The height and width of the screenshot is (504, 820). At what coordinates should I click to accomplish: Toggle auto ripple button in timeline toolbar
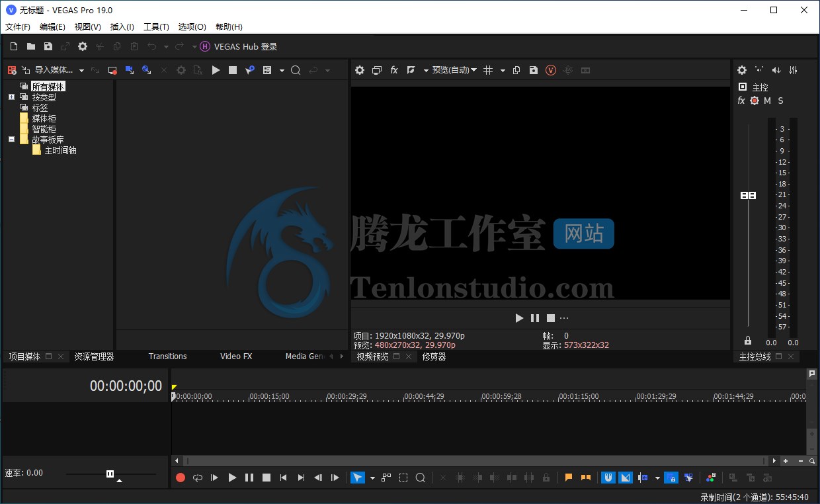tap(643, 478)
